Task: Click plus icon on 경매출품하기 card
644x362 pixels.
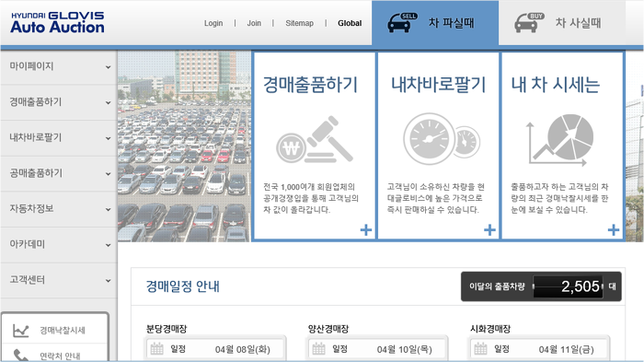Action: click(365, 230)
